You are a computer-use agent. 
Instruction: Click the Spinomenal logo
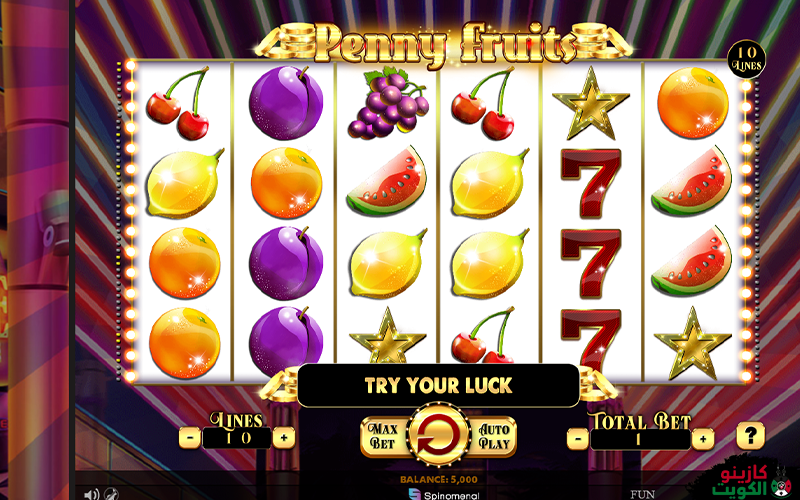tap(444, 494)
